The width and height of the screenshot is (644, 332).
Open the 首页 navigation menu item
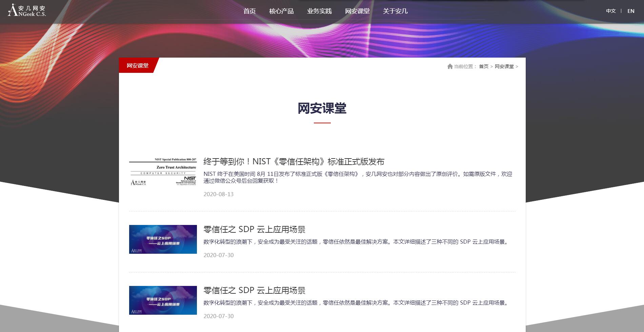click(x=249, y=11)
